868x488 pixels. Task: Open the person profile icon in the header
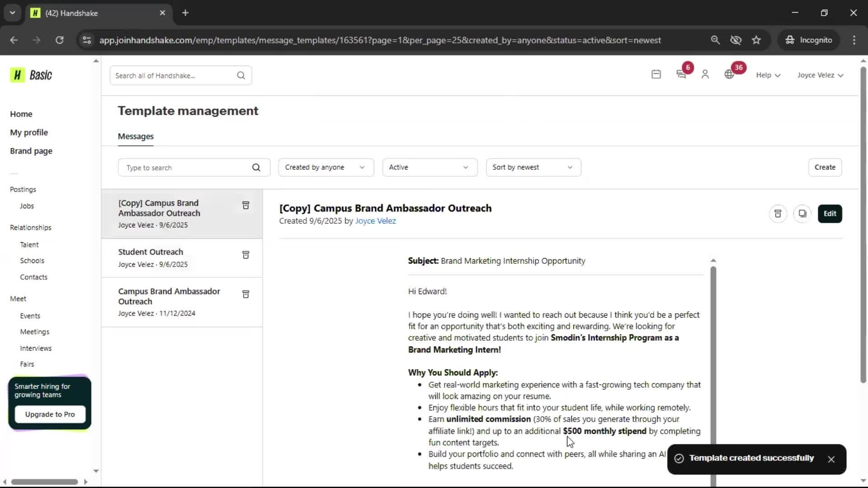click(705, 75)
